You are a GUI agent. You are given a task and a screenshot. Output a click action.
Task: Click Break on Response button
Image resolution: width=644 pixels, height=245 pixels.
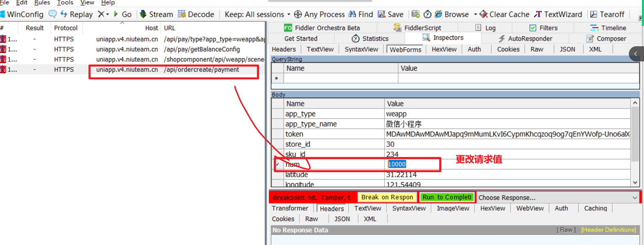point(387,197)
